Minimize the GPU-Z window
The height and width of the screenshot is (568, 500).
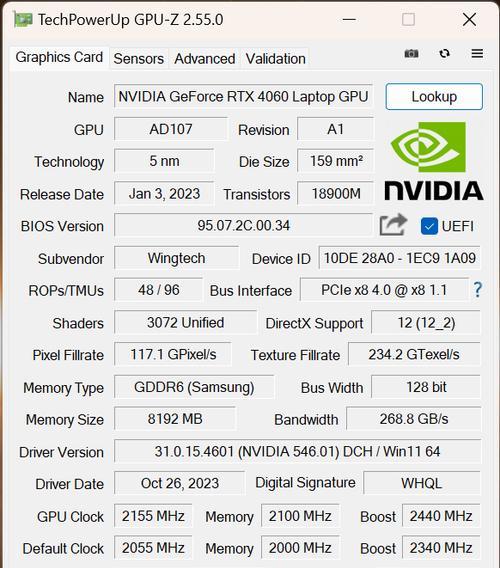click(x=349, y=20)
